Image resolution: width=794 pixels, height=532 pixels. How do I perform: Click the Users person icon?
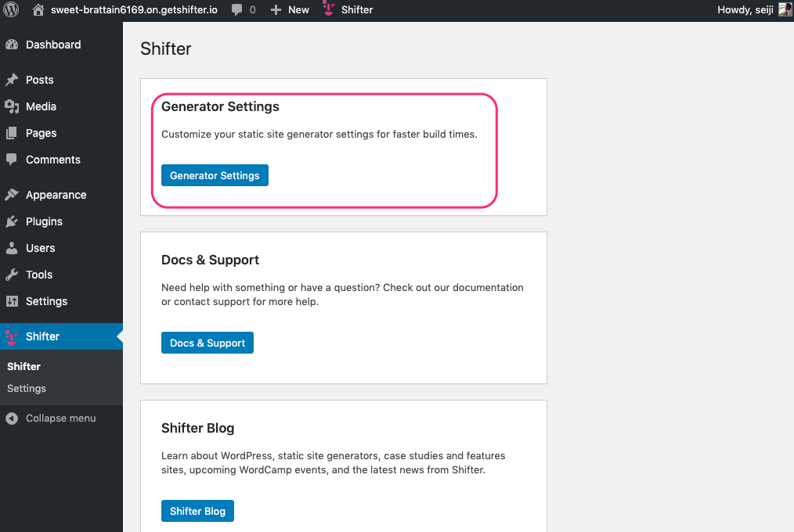click(x=12, y=248)
